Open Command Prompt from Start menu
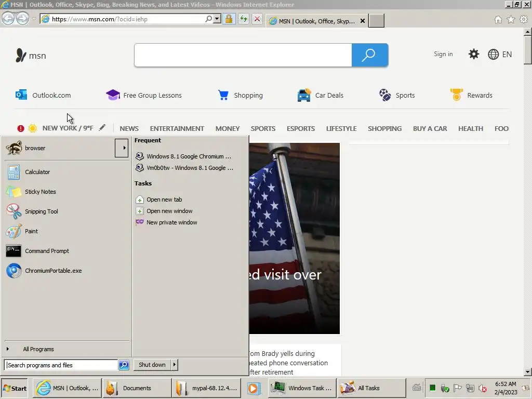Image resolution: width=532 pixels, height=399 pixels. click(67, 251)
